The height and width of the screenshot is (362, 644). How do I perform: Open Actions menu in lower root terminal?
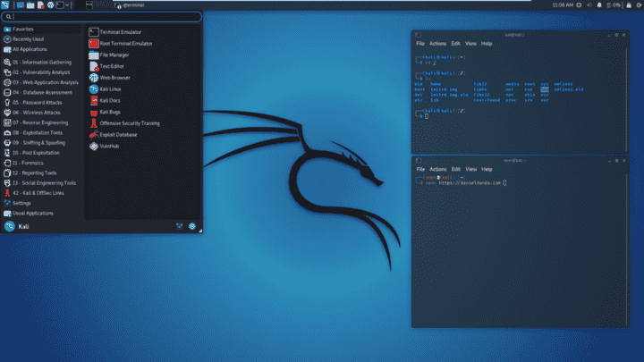(x=437, y=169)
